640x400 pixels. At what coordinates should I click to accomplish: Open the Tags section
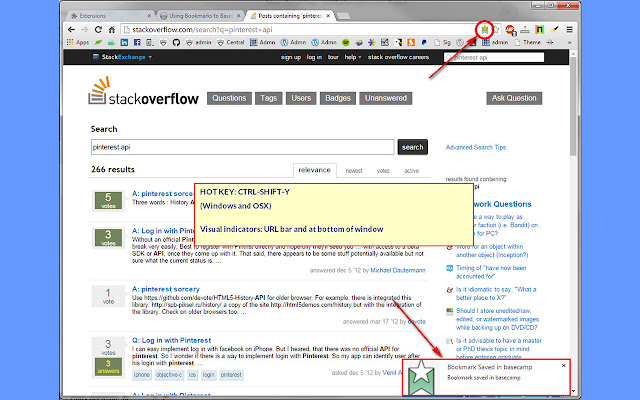coord(269,98)
